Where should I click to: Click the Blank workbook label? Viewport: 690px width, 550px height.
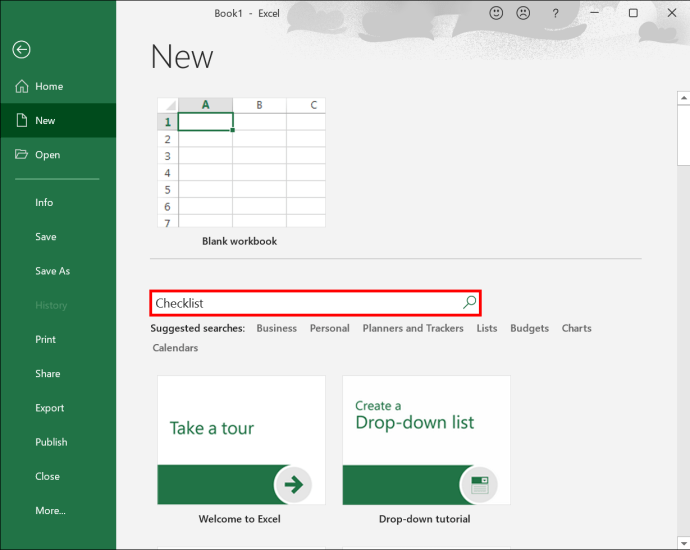[x=239, y=241]
